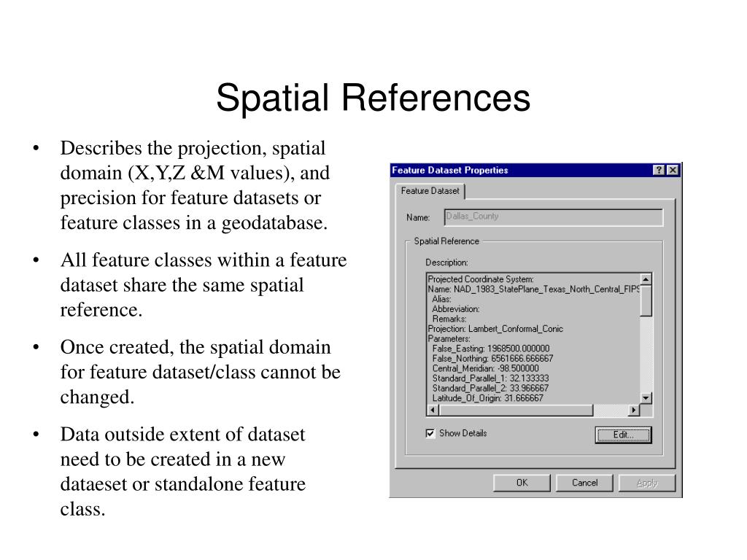The height and width of the screenshot is (560, 747).
Task: Click the horizontal scrollbar thumb in Description box
Action: (516, 410)
